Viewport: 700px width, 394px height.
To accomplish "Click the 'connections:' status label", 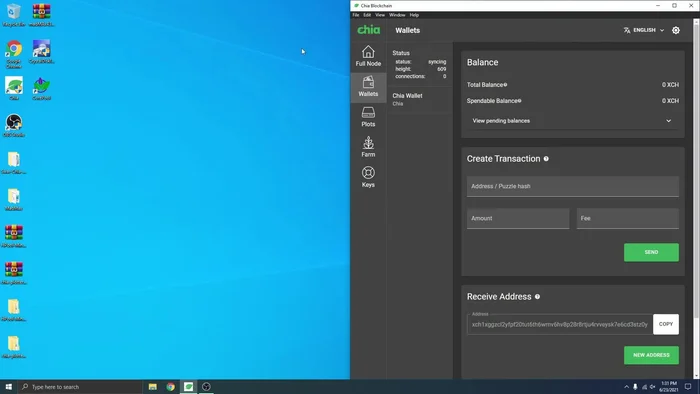I will coord(410,76).
